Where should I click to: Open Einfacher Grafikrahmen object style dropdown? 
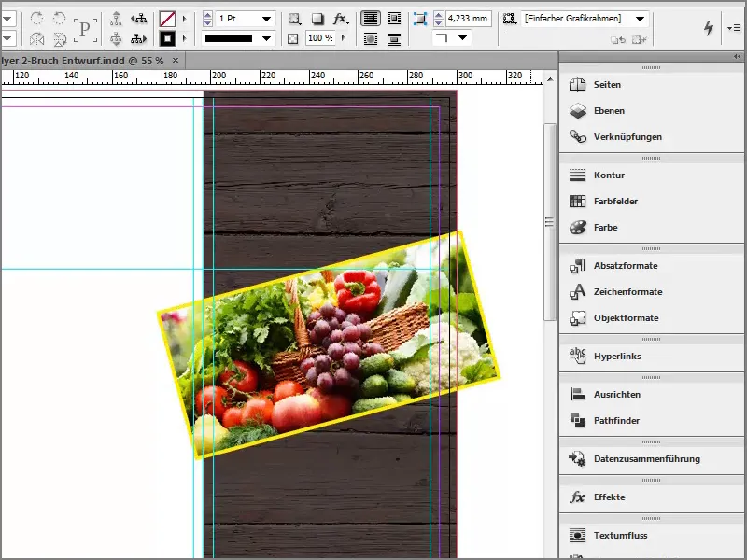[x=641, y=19]
